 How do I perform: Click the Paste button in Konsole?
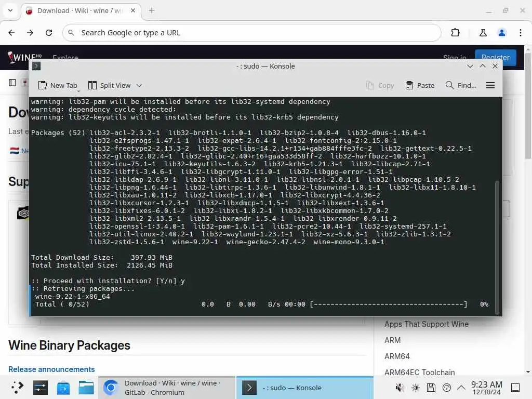pyautogui.click(x=420, y=86)
